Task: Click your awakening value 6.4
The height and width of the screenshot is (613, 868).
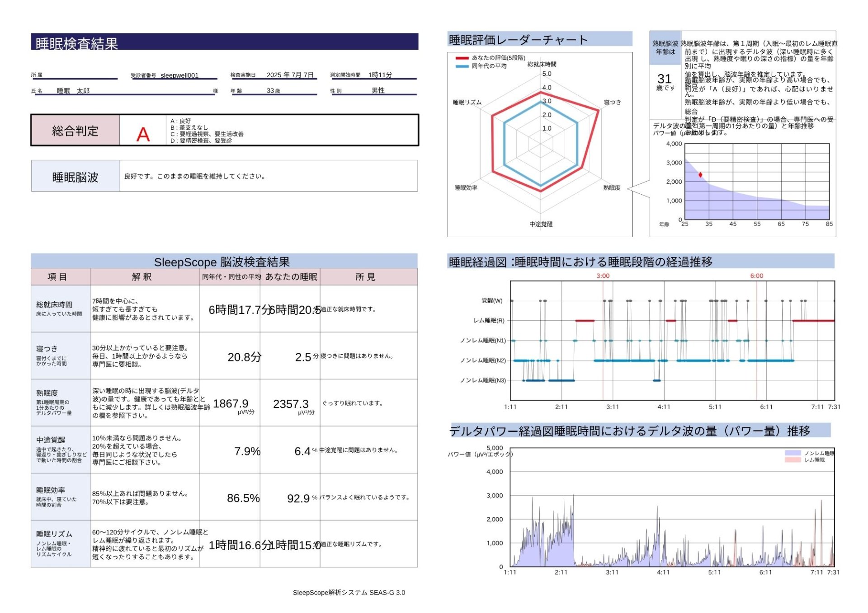Action: 302,451
